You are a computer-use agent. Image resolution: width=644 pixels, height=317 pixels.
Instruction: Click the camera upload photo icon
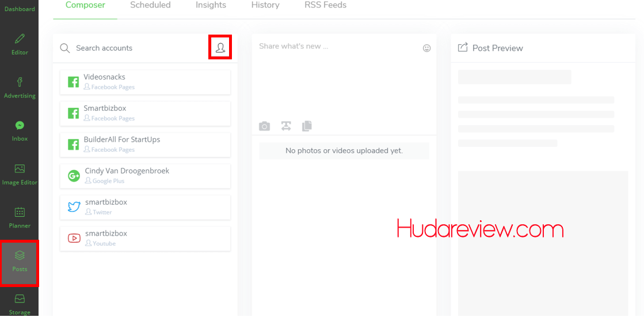[x=264, y=126]
